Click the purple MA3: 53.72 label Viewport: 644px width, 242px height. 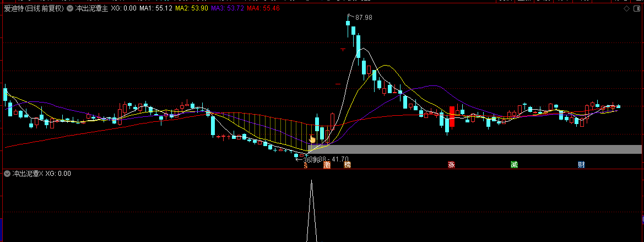(x=228, y=8)
